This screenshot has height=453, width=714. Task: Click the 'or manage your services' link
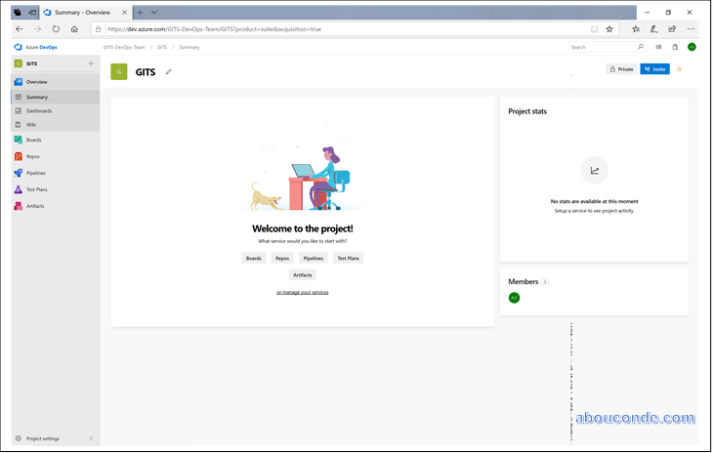tap(302, 292)
